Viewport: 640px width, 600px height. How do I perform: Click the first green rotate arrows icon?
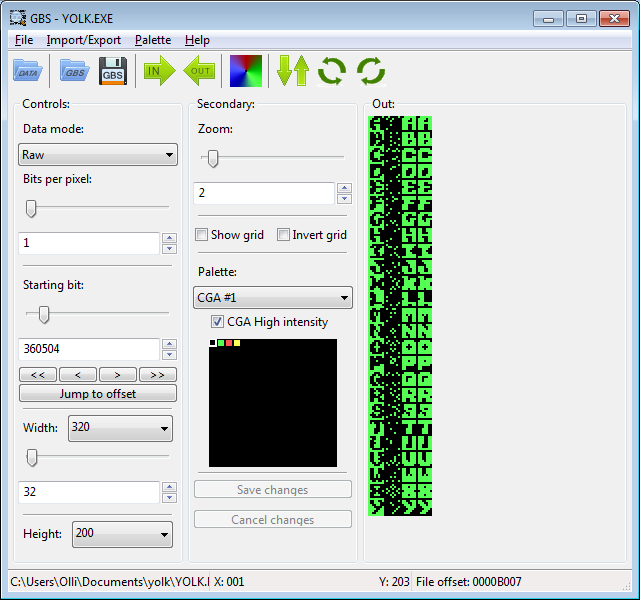coord(332,71)
